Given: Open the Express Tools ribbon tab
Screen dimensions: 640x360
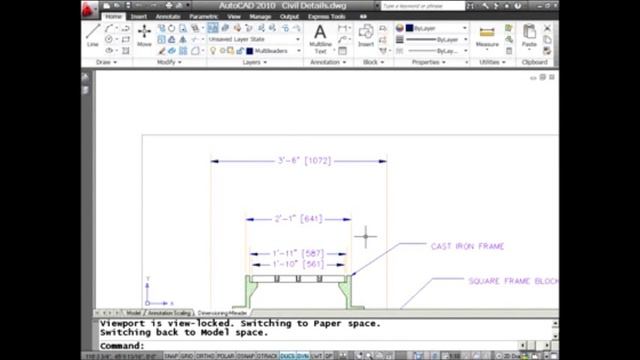Looking at the screenshot, I should [327, 16].
